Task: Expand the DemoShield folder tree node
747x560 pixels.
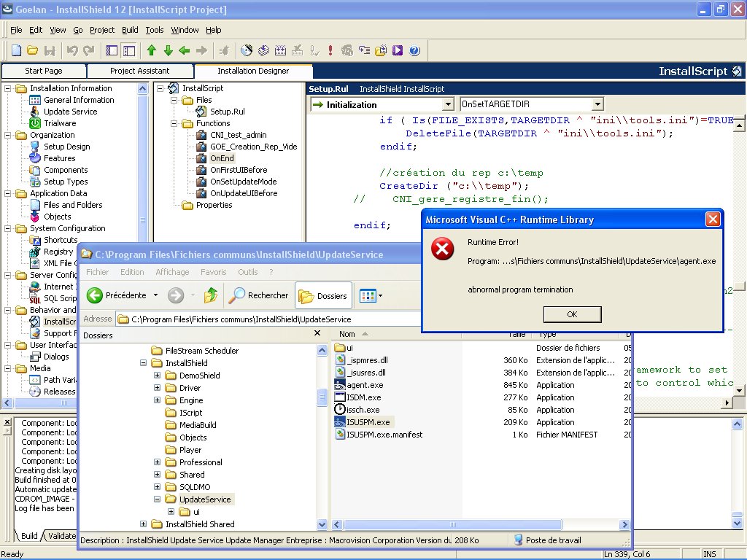Action: click(157, 376)
